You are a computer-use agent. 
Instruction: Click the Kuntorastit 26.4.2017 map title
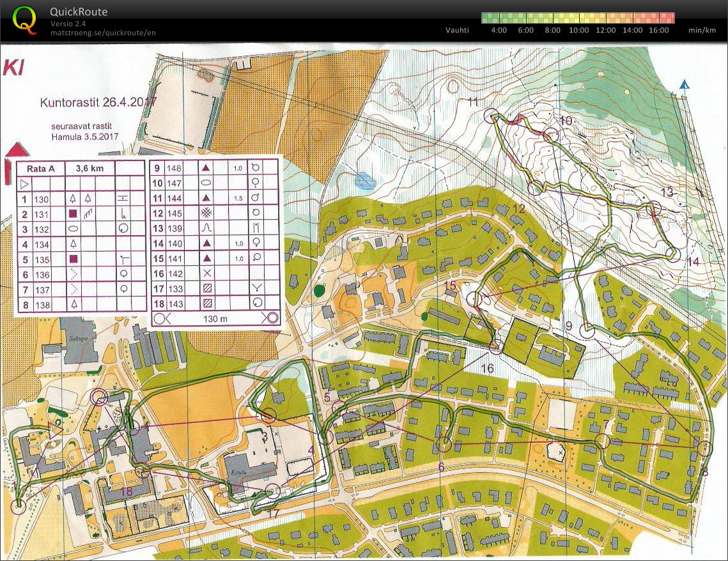pyautogui.click(x=98, y=102)
